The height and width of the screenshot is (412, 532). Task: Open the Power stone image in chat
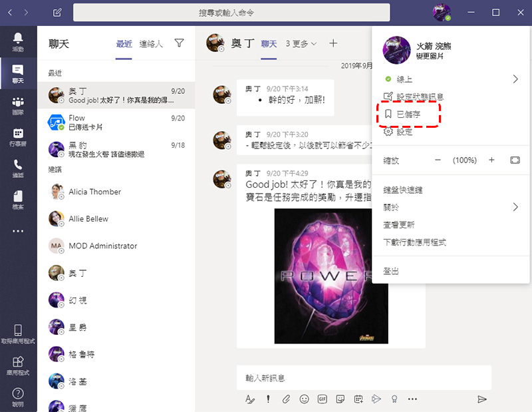(331, 276)
